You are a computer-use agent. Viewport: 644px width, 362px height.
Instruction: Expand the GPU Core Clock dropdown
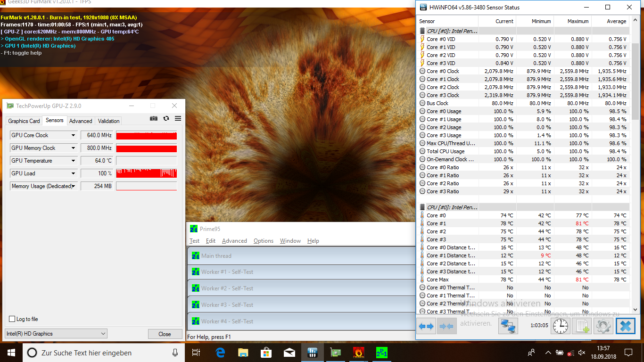pyautogui.click(x=73, y=135)
